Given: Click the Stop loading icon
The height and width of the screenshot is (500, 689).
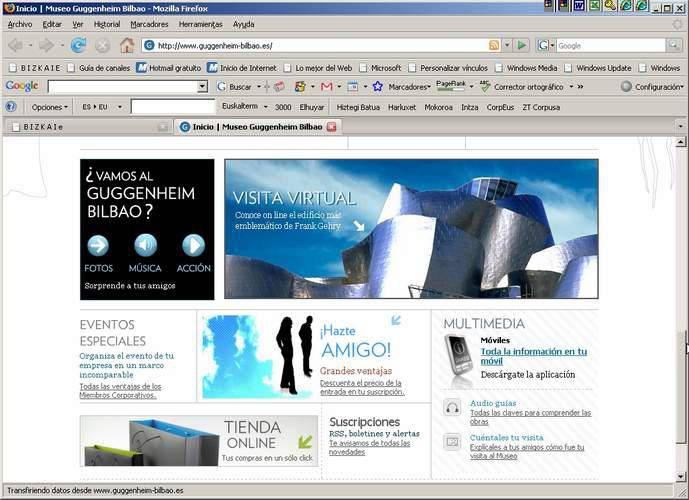Looking at the screenshot, I should click(102, 46).
